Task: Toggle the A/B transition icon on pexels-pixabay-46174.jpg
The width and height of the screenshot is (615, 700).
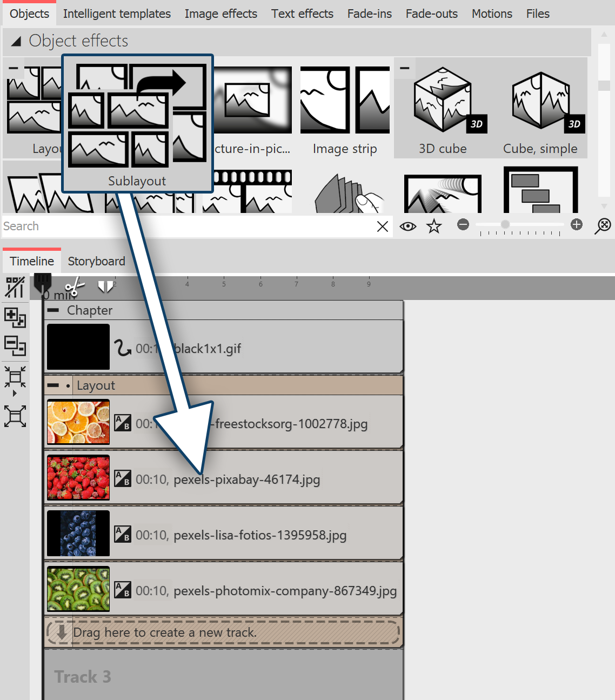Action: (123, 478)
